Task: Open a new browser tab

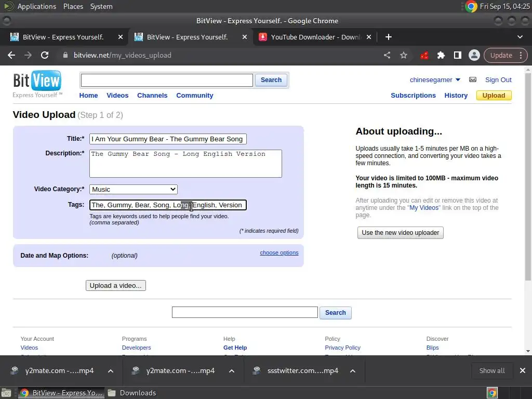Action: pyautogui.click(x=389, y=37)
